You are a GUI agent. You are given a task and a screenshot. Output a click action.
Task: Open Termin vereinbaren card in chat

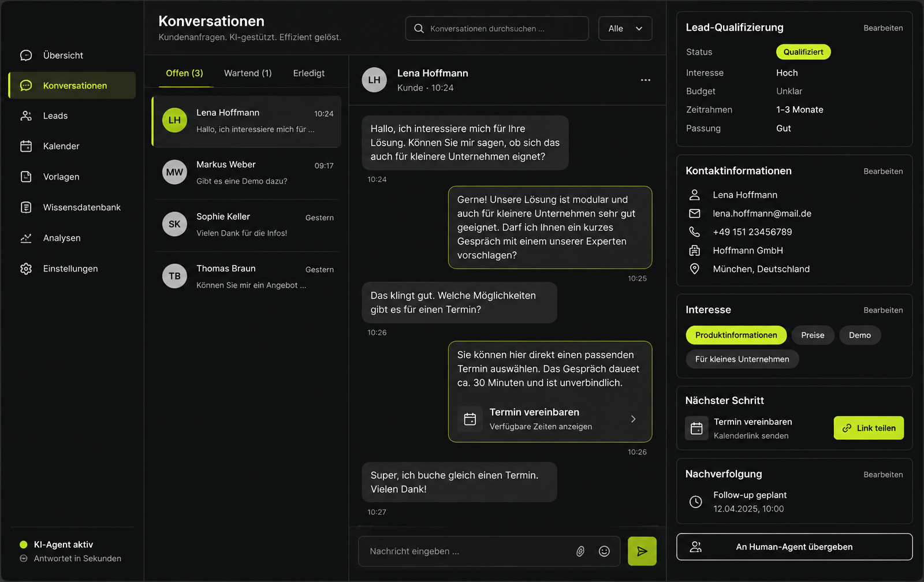[x=550, y=419]
